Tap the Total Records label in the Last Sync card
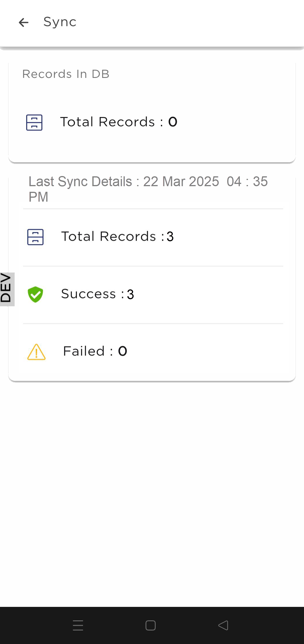The width and height of the screenshot is (304, 644). (x=109, y=237)
